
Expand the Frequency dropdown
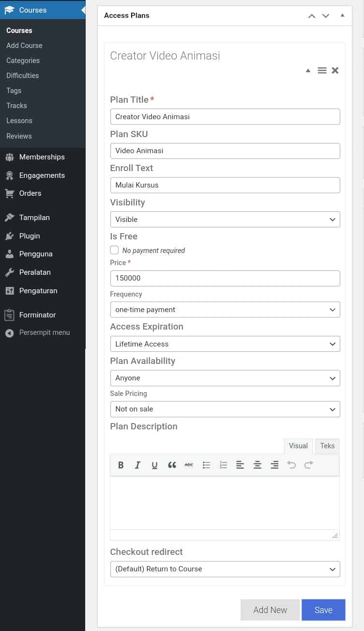tap(225, 310)
